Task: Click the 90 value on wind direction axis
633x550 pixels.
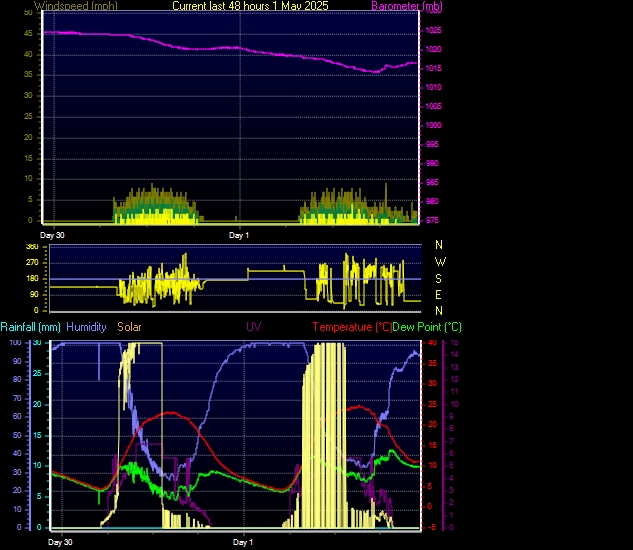Action: coord(34,294)
